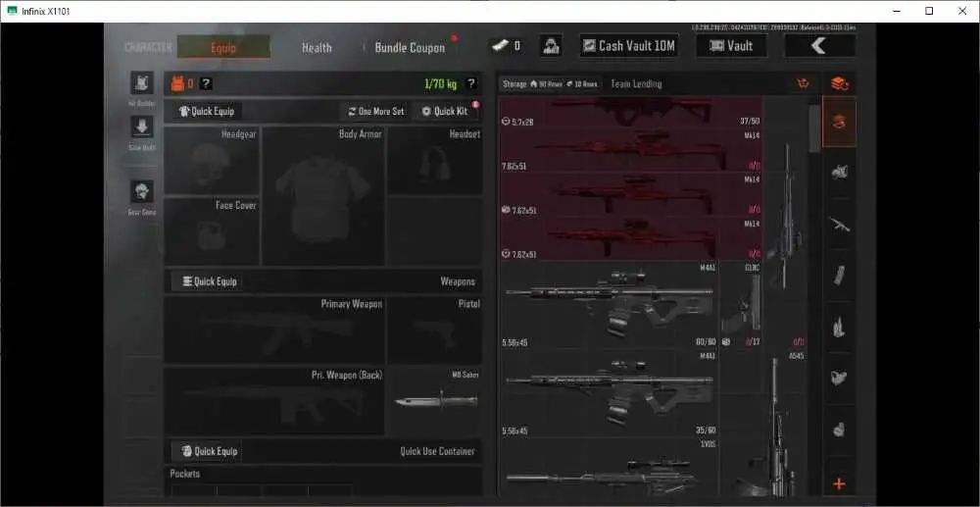Viewport: 980px width, 507px height.
Task: Select the empty Pistol slot
Action: coord(435,330)
